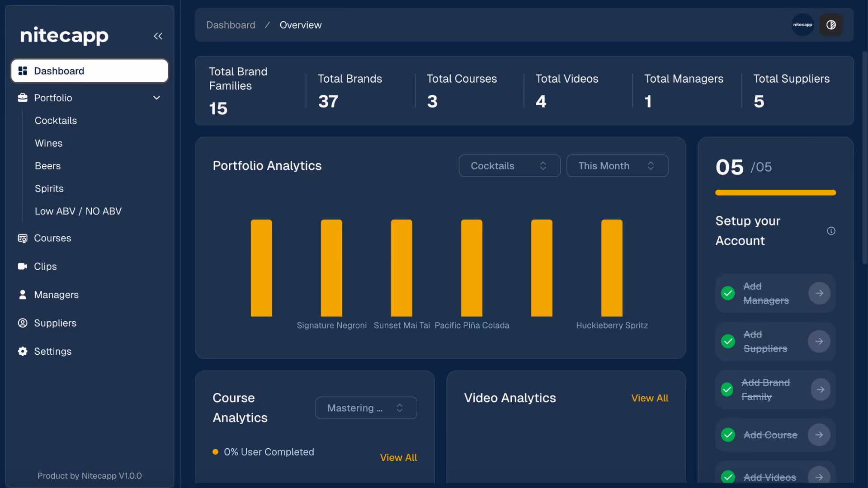Click arrow button beside Add Managers

coord(819,293)
